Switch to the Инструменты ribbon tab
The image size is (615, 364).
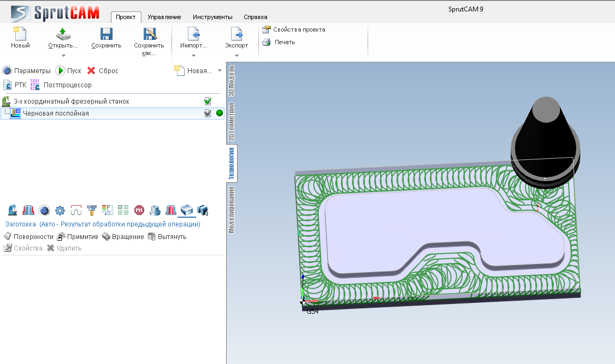tap(212, 17)
